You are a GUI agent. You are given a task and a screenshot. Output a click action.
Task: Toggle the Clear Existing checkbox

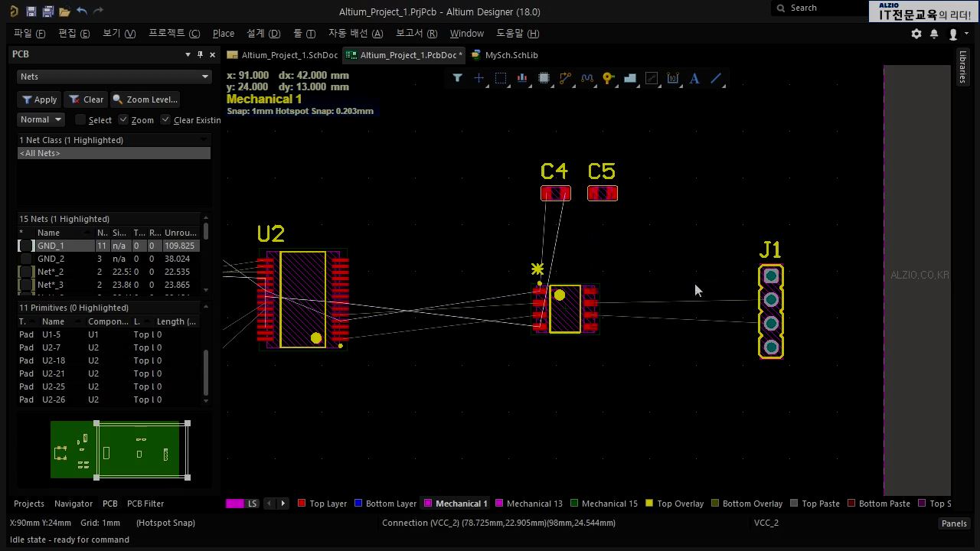[165, 119]
